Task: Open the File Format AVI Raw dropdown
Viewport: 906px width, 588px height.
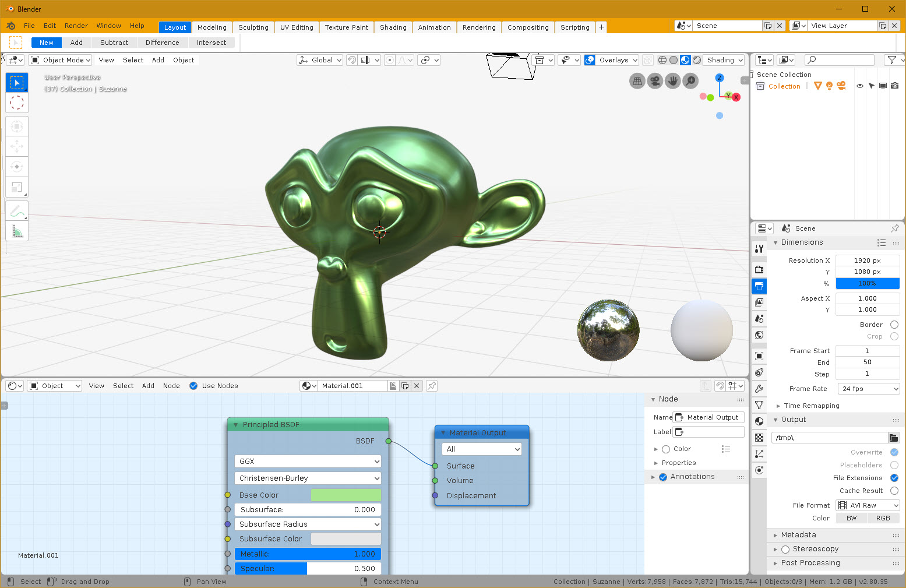Action: (868, 505)
